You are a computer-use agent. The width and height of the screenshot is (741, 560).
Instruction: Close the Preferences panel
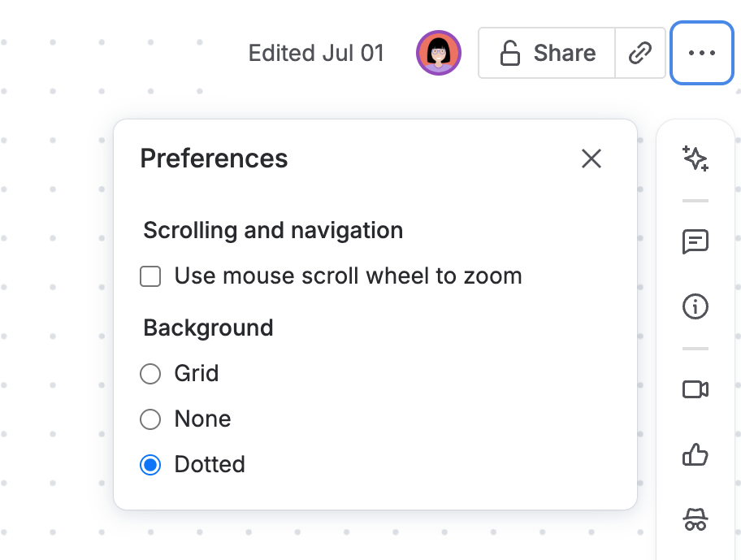[x=591, y=158]
